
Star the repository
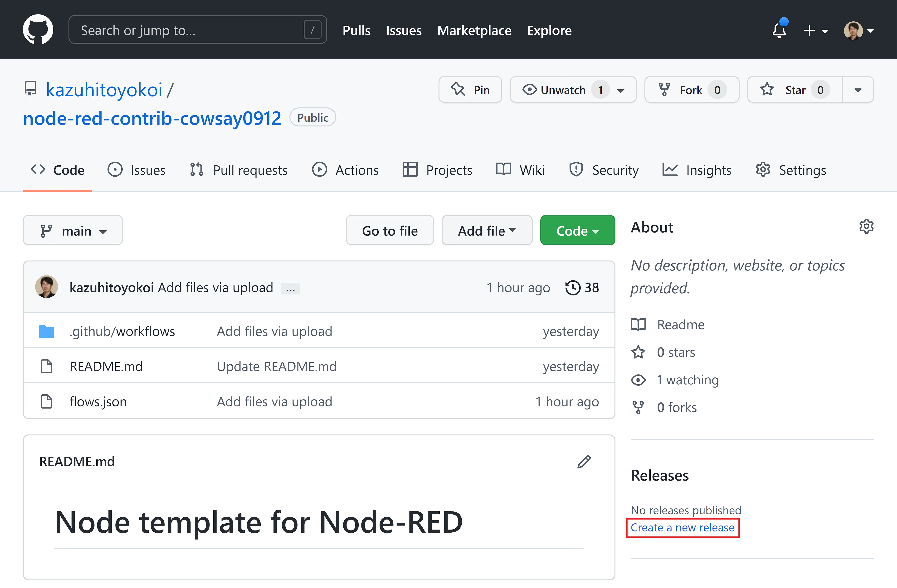pyautogui.click(x=795, y=90)
